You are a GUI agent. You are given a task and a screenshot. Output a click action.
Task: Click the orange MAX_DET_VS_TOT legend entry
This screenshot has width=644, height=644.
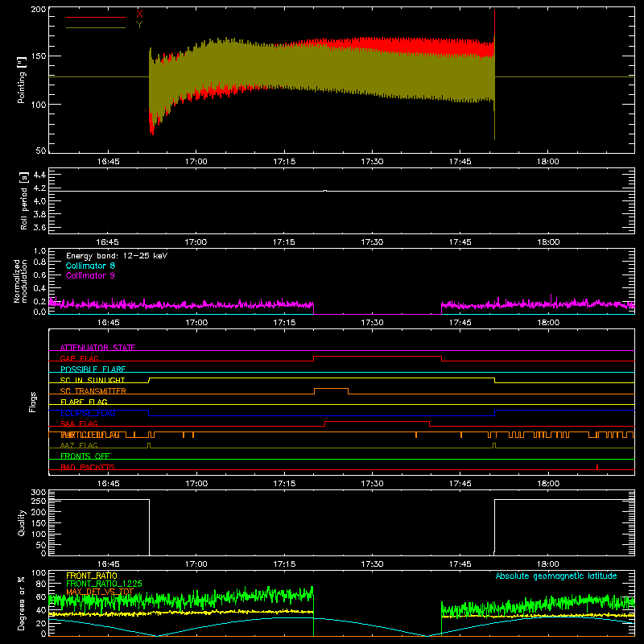click(x=100, y=592)
